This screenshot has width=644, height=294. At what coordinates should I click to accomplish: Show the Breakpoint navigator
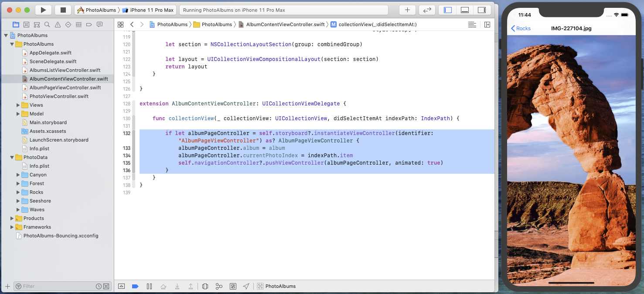point(89,24)
